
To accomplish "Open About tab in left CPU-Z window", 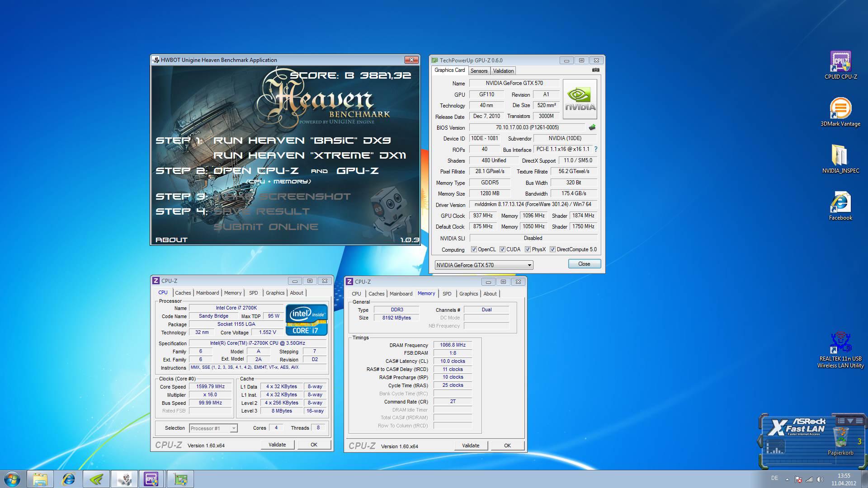I will coord(297,293).
